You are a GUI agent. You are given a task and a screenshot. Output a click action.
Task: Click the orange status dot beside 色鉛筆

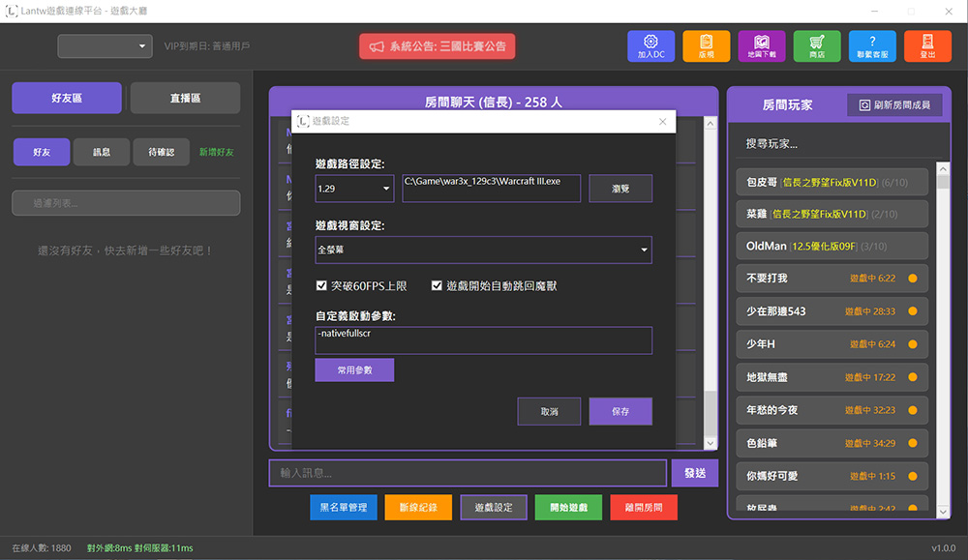click(x=913, y=443)
